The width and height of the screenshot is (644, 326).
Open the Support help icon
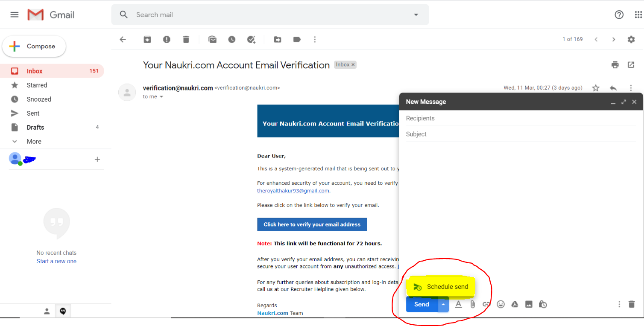pos(619,15)
